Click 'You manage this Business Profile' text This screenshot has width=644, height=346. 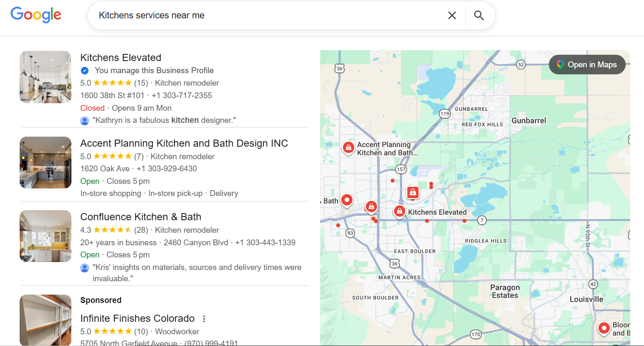154,71
